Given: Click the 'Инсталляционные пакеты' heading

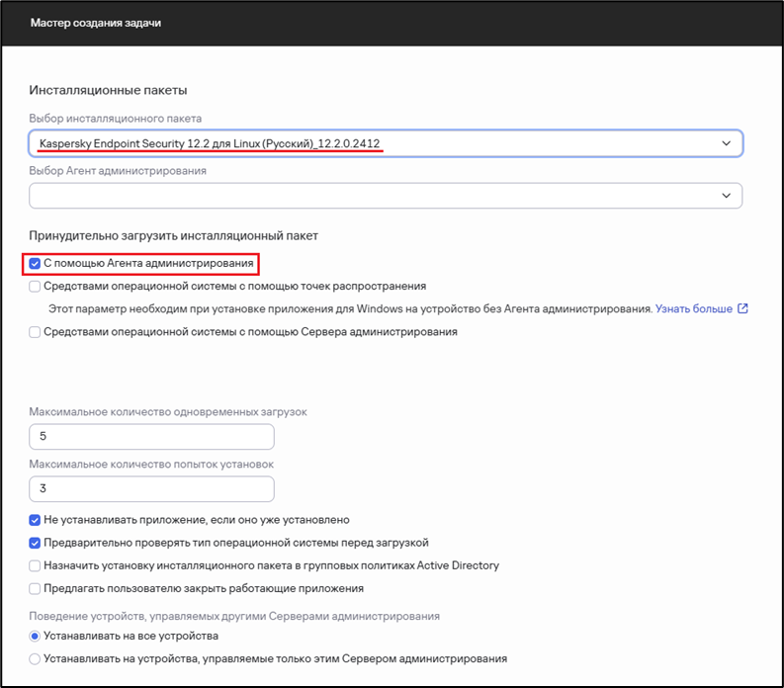Looking at the screenshot, I should tap(108, 90).
